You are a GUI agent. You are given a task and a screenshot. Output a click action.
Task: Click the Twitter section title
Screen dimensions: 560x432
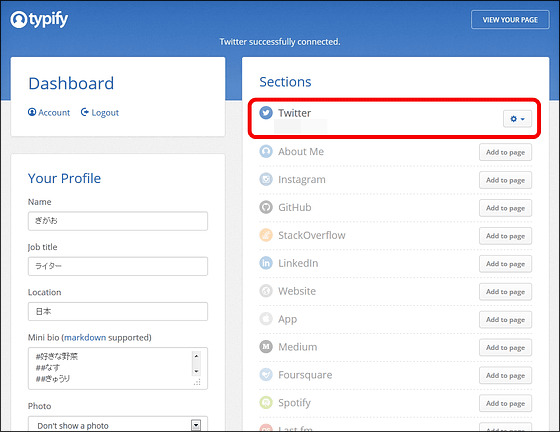click(x=295, y=113)
